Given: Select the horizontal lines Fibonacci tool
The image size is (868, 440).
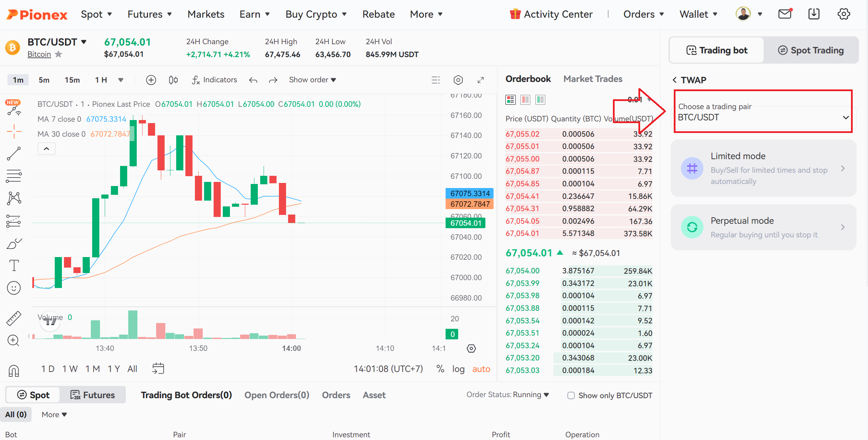Looking at the screenshot, I should point(14,176).
